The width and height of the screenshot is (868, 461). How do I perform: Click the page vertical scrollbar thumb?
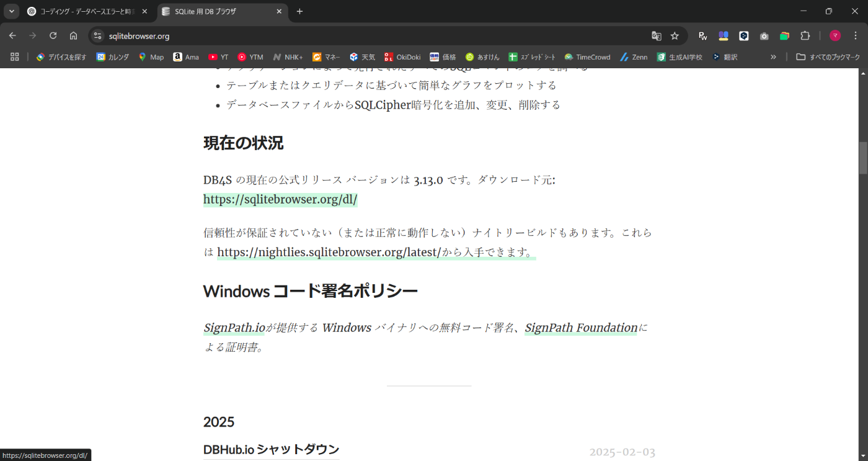862,158
